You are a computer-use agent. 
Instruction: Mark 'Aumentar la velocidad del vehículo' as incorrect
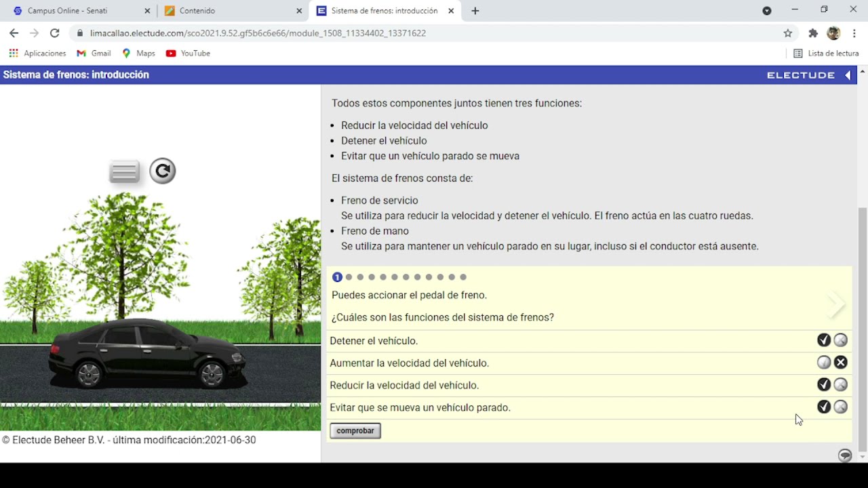coord(841,363)
